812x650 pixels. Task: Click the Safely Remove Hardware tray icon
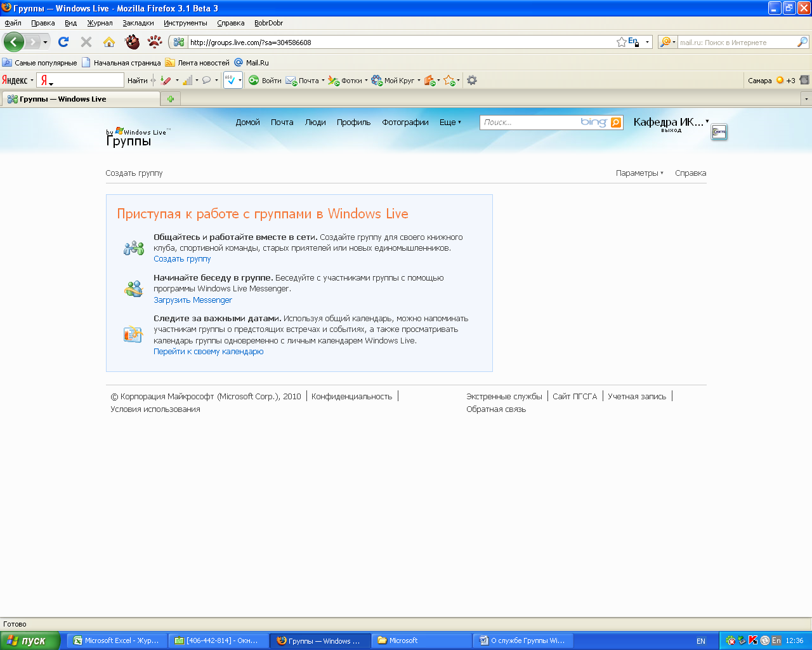(x=742, y=640)
